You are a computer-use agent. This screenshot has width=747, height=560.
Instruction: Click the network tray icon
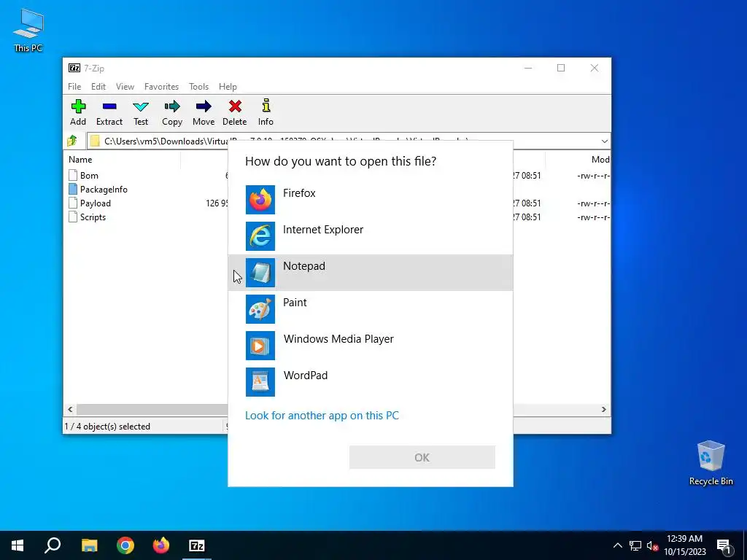[x=635, y=545]
